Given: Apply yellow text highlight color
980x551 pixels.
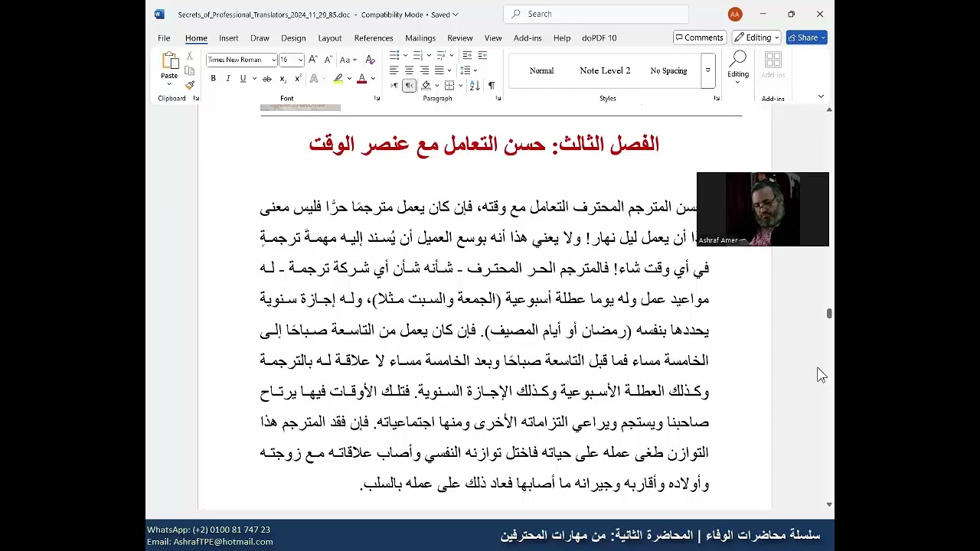Looking at the screenshot, I should [x=338, y=79].
